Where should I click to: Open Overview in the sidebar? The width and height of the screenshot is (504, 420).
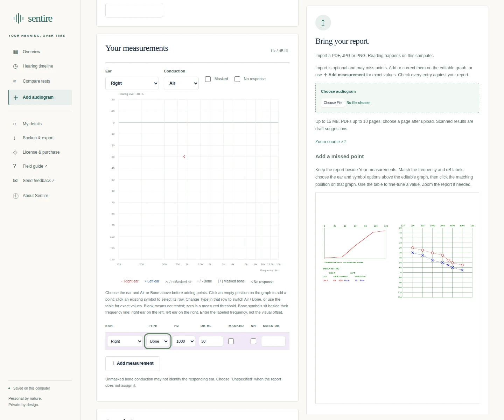[x=40, y=52]
